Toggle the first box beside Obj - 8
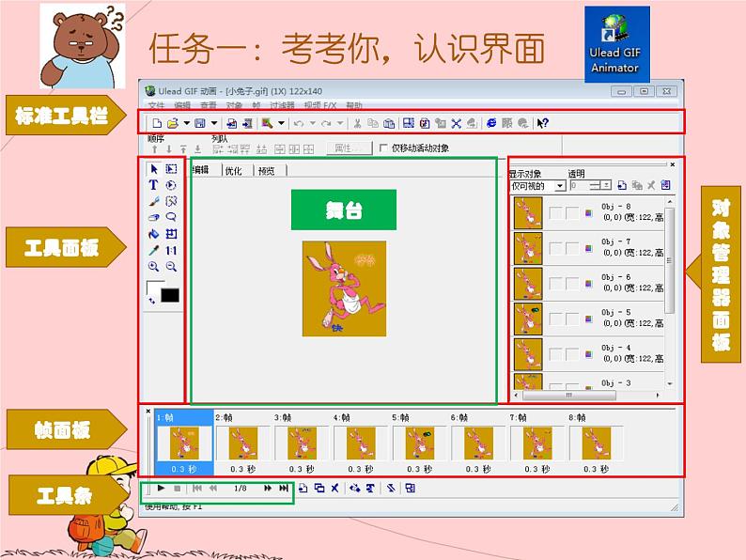The height and width of the screenshot is (560, 746). coord(555,212)
